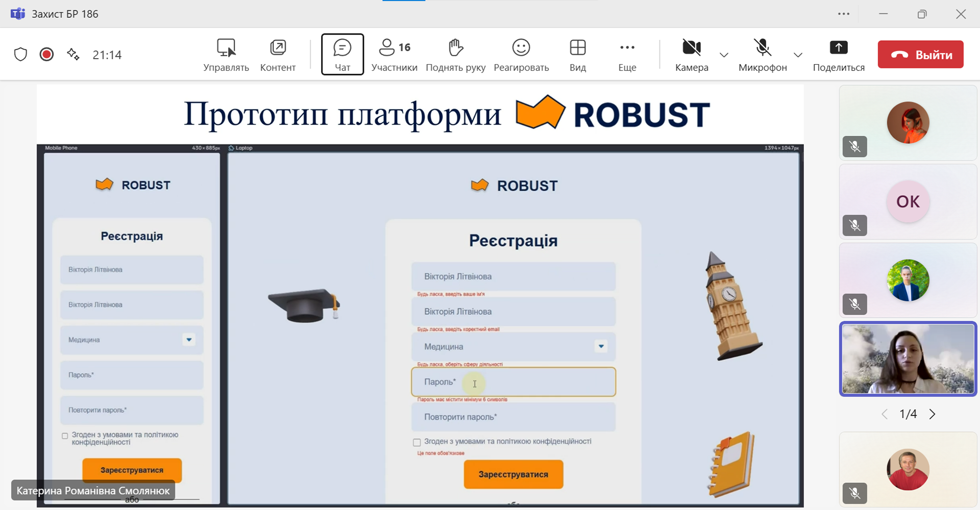Expand the camera options arrow
The width and height of the screenshot is (980, 510).
[724, 55]
